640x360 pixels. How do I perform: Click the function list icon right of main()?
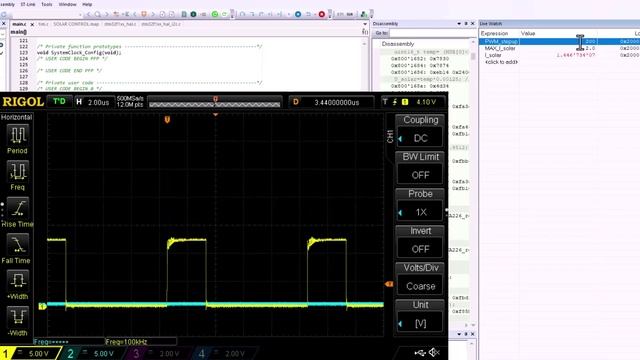(365, 31)
